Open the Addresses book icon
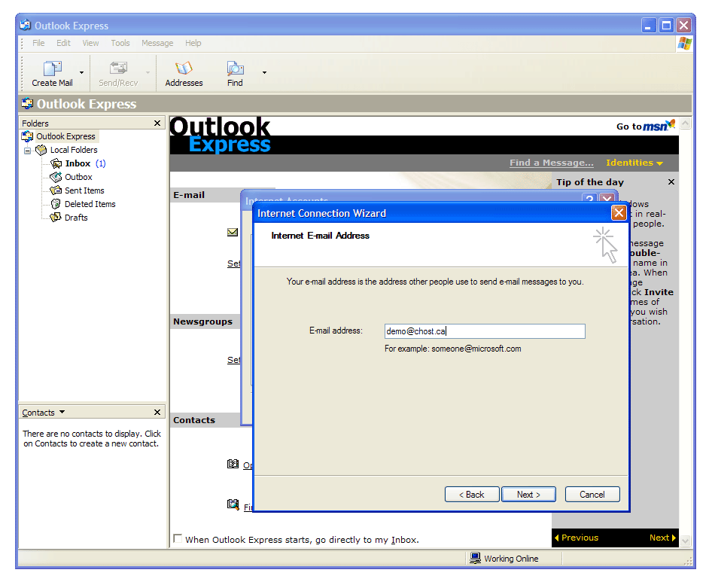The width and height of the screenshot is (712, 588). [184, 68]
